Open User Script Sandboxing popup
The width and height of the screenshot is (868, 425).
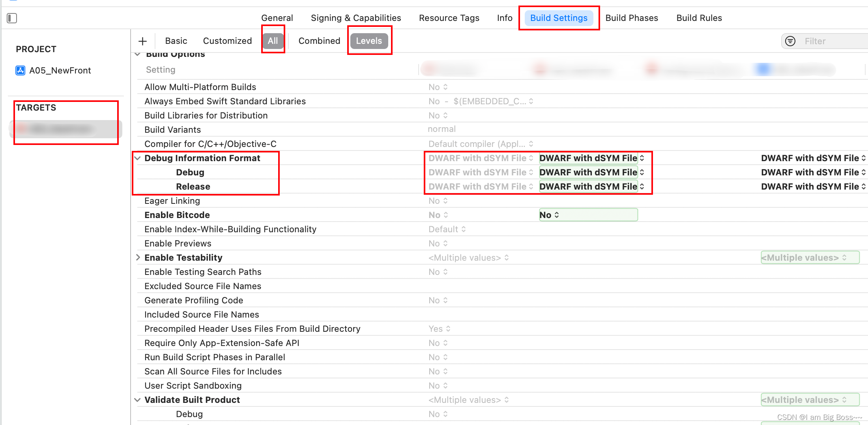(438, 386)
